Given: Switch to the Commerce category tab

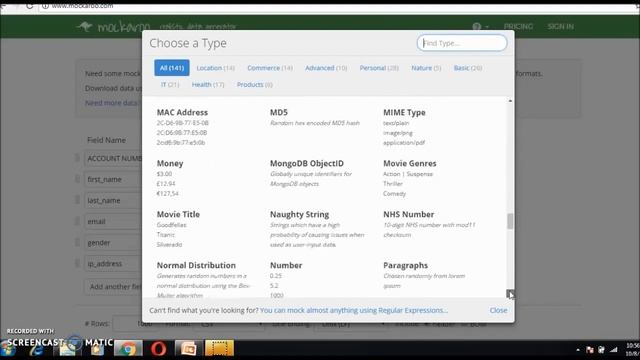Looking at the screenshot, I should pyautogui.click(x=270, y=68).
